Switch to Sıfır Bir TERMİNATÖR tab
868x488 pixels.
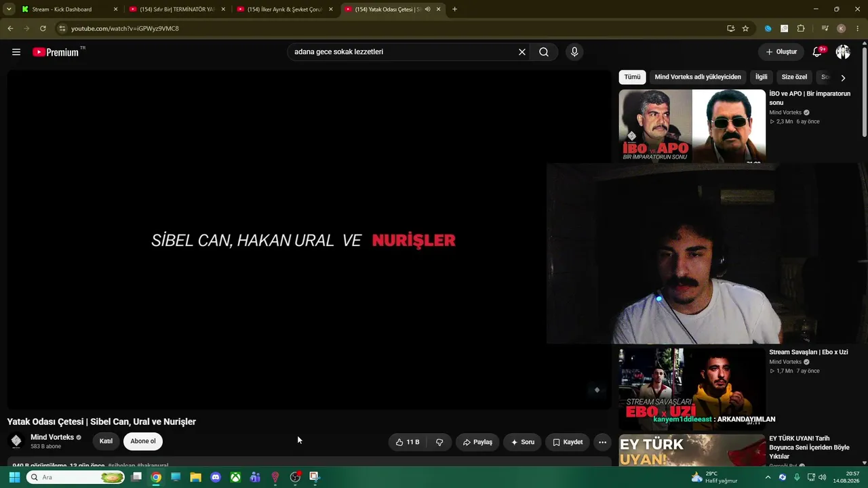point(177,9)
